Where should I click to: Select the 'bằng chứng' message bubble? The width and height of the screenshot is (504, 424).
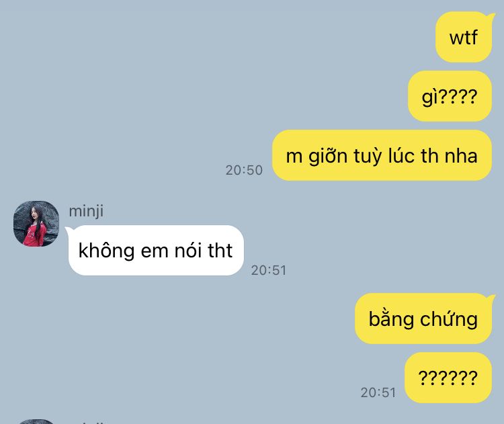pos(423,319)
